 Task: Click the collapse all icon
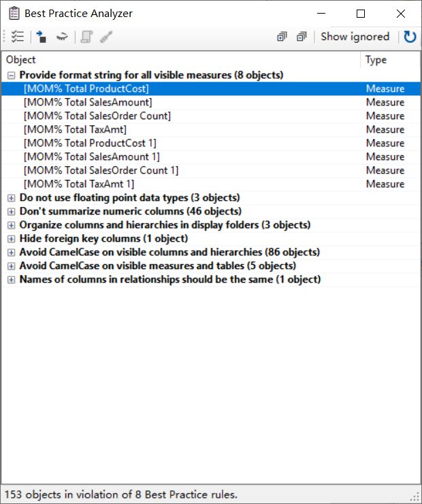point(302,37)
